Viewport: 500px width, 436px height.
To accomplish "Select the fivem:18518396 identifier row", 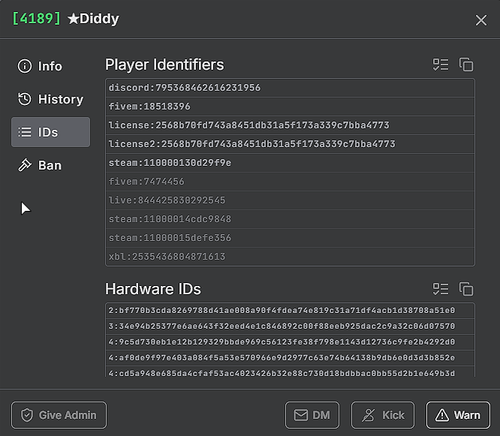I will (x=290, y=106).
